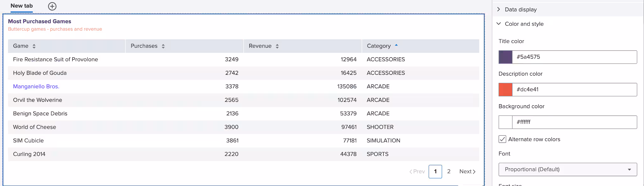Open the Manganiello Bros. link

pos(36,86)
